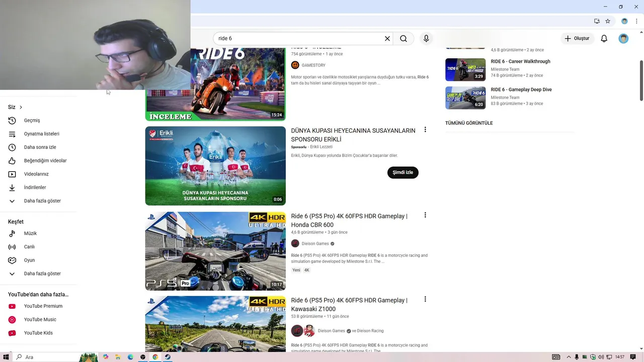The height and width of the screenshot is (362, 644).
Task: Open volume control in system tray
Action: point(601,357)
